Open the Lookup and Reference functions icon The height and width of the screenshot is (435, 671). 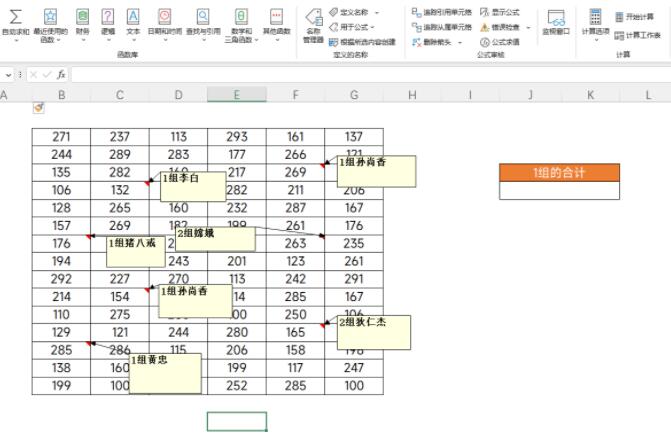[203, 17]
